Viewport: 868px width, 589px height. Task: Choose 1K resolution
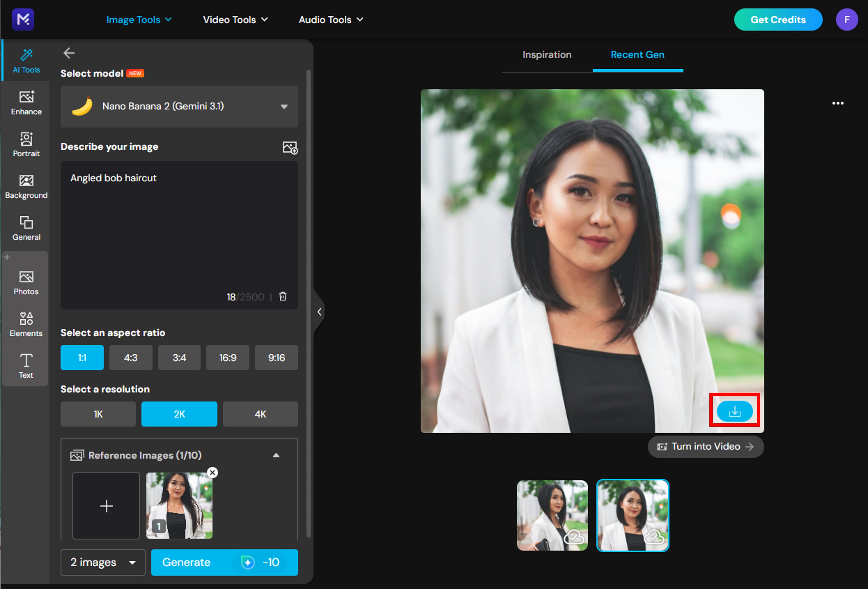pyautogui.click(x=98, y=414)
